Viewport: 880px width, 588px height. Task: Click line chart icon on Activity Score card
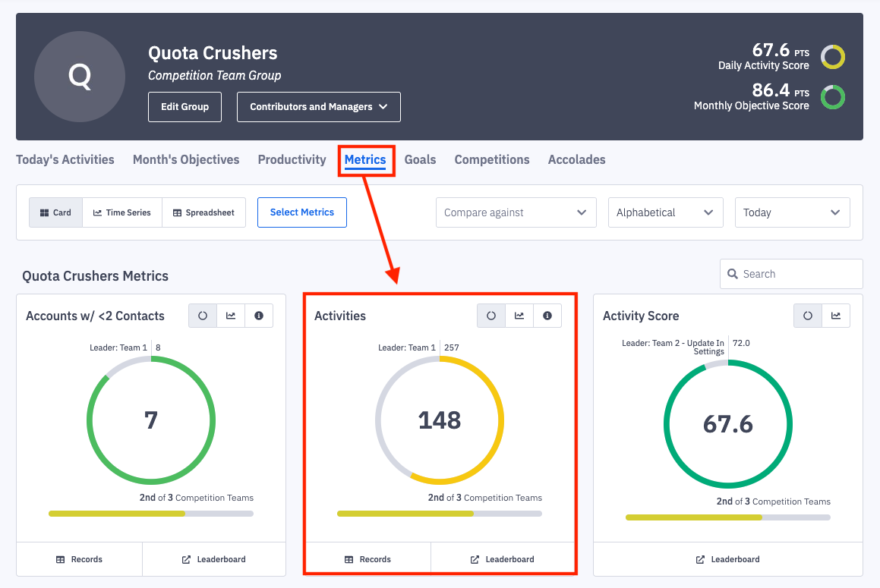pyautogui.click(x=836, y=316)
